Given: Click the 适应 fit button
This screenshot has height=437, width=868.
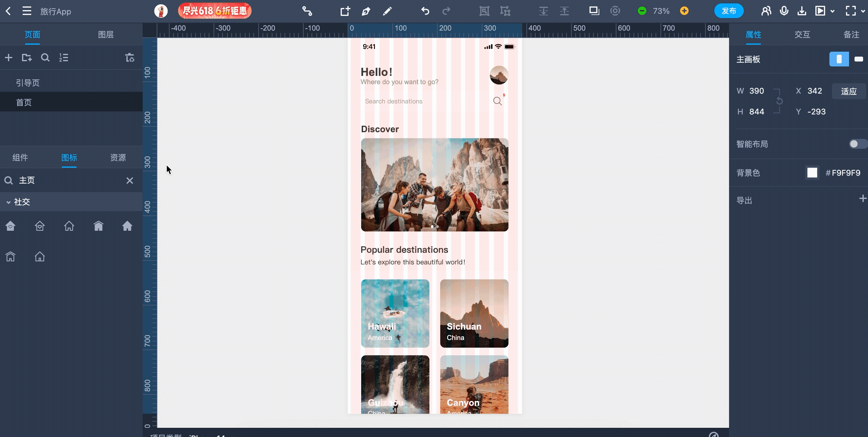Looking at the screenshot, I should [848, 91].
